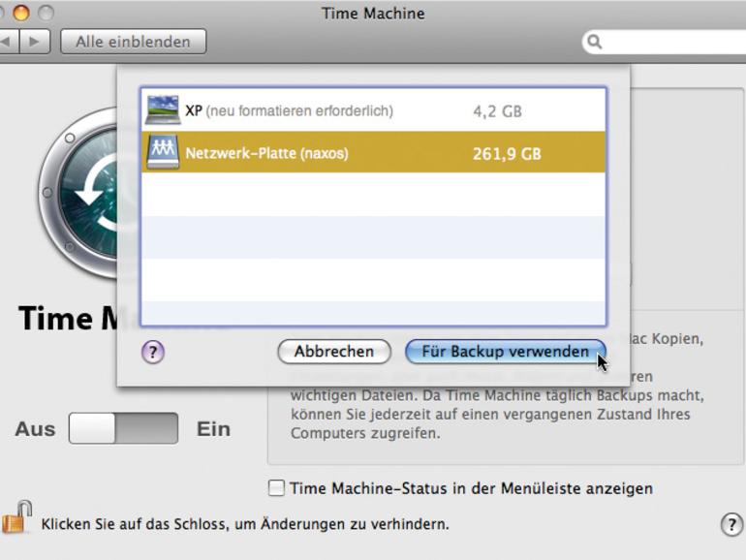Focus the search field in toolbar
This screenshot has width=746, height=560.
(x=664, y=42)
